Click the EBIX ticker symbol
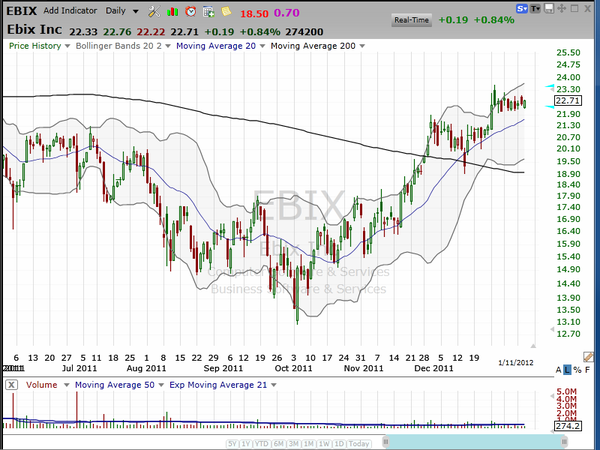The height and width of the screenshot is (450, 600). tap(22, 11)
